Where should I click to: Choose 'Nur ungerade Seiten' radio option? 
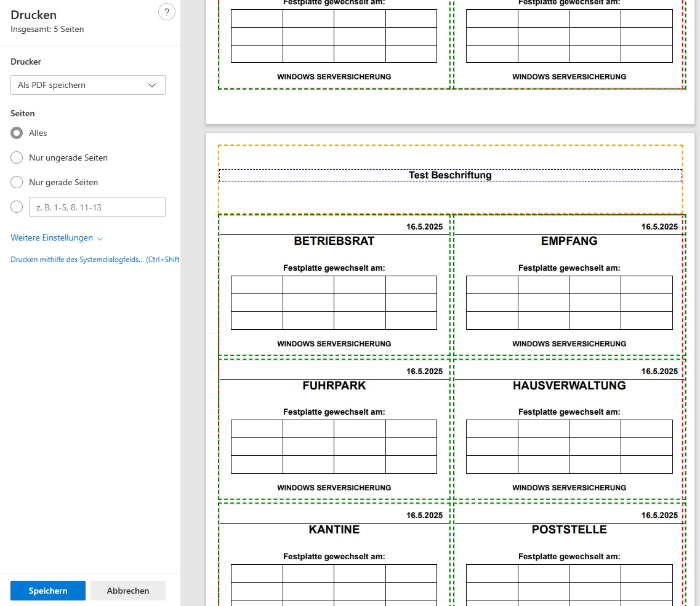(x=17, y=158)
